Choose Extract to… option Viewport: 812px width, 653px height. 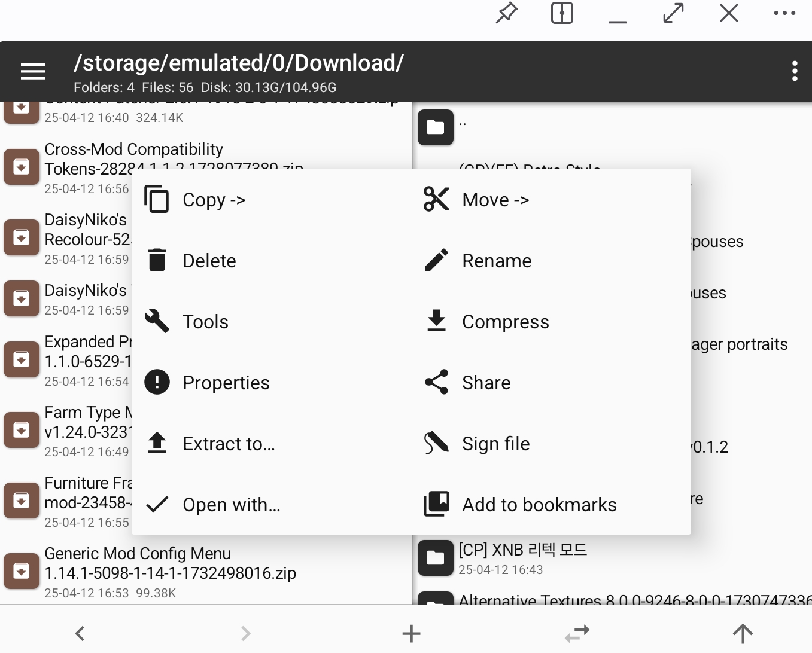[x=272, y=444]
